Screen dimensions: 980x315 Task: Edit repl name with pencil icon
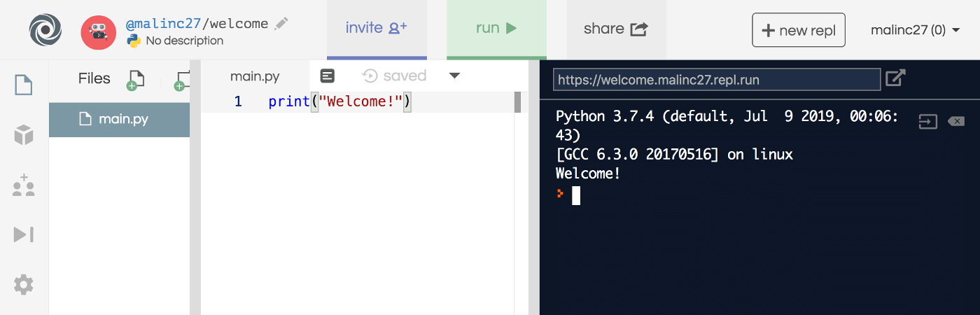(281, 24)
